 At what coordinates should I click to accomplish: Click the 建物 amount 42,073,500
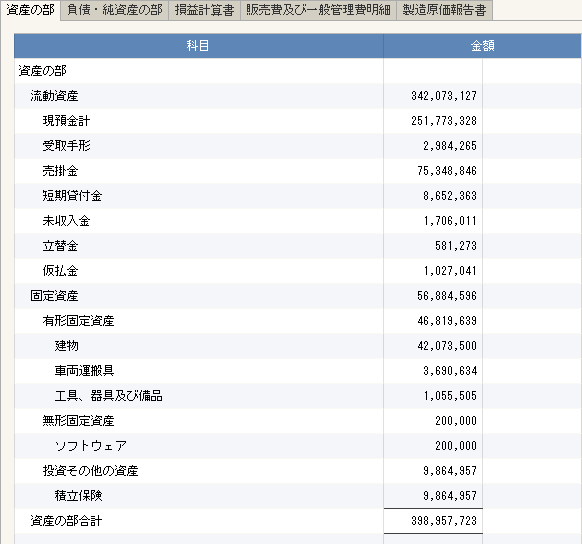(447, 346)
